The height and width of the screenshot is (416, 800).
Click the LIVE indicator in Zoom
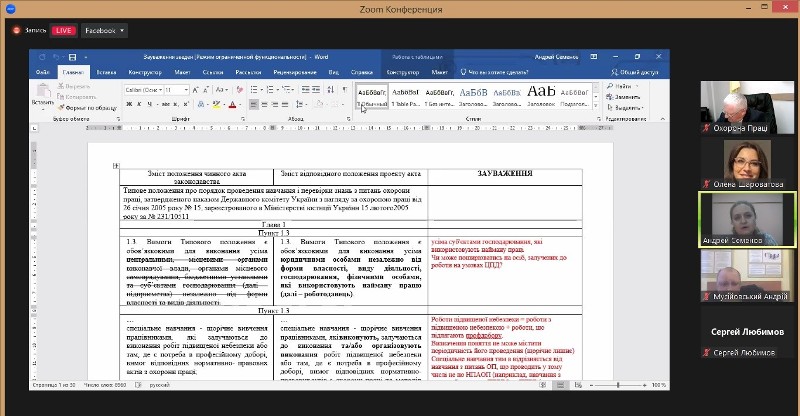pos(64,31)
